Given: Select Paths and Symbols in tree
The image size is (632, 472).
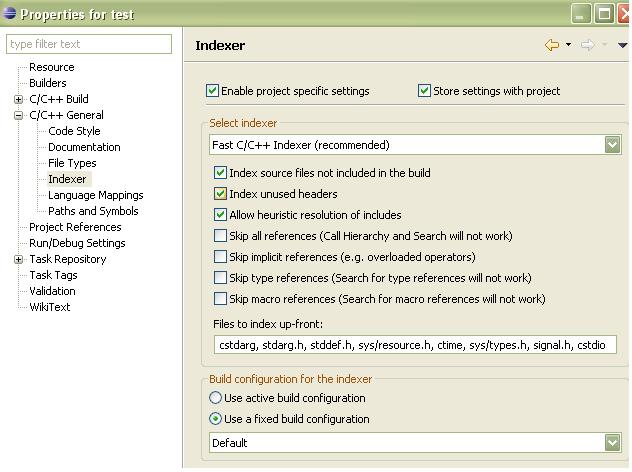Looking at the screenshot, I should (x=93, y=211).
